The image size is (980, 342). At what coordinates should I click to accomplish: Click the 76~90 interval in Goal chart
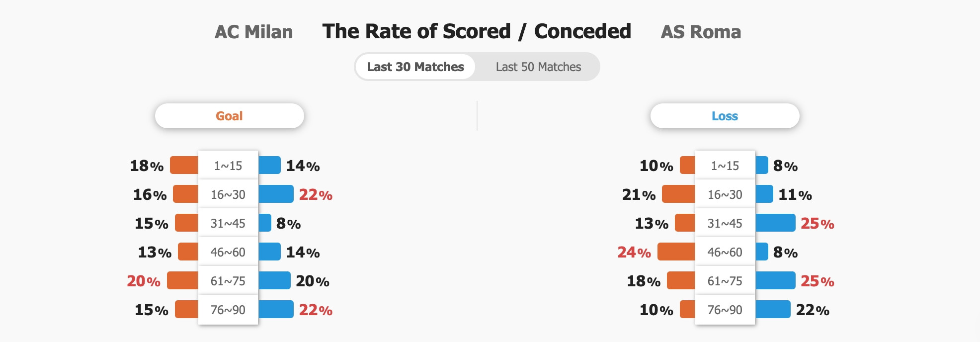pos(228,309)
